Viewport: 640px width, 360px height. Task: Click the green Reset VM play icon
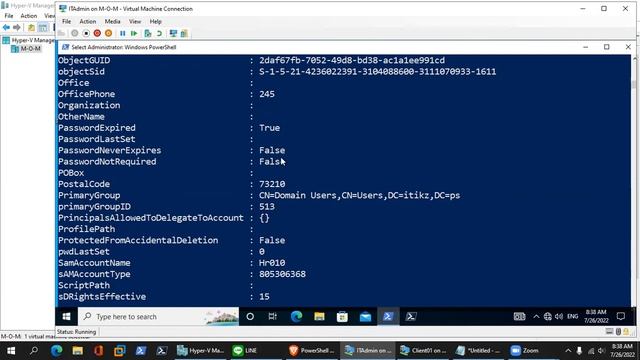(x=134, y=33)
